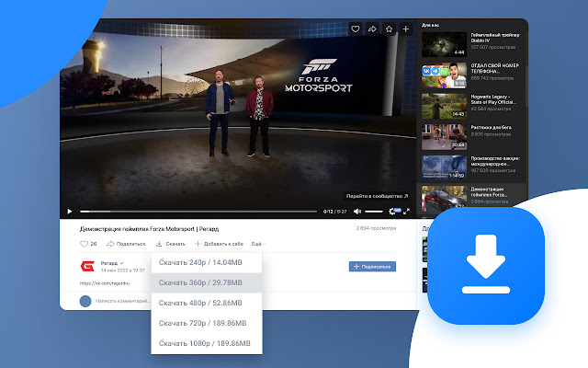Click the share arrow icon atop video

(372, 29)
